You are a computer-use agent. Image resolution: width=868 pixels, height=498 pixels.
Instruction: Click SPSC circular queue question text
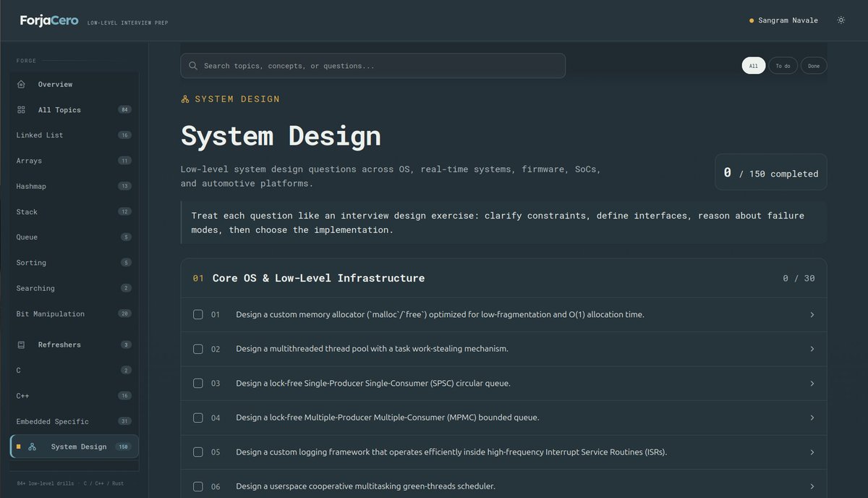(x=373, y=384)
